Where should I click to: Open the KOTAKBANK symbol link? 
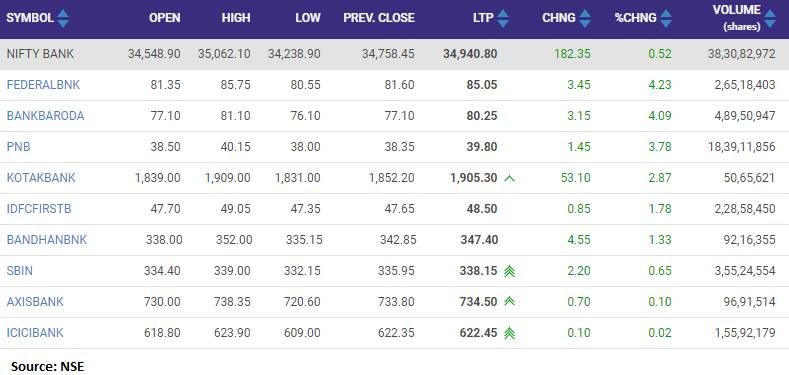41,178
